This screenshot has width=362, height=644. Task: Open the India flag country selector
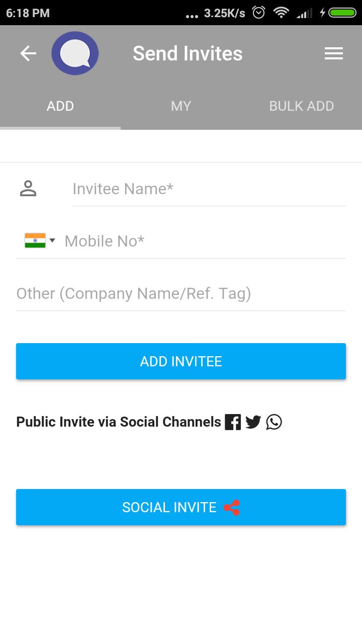click(35, 240)
